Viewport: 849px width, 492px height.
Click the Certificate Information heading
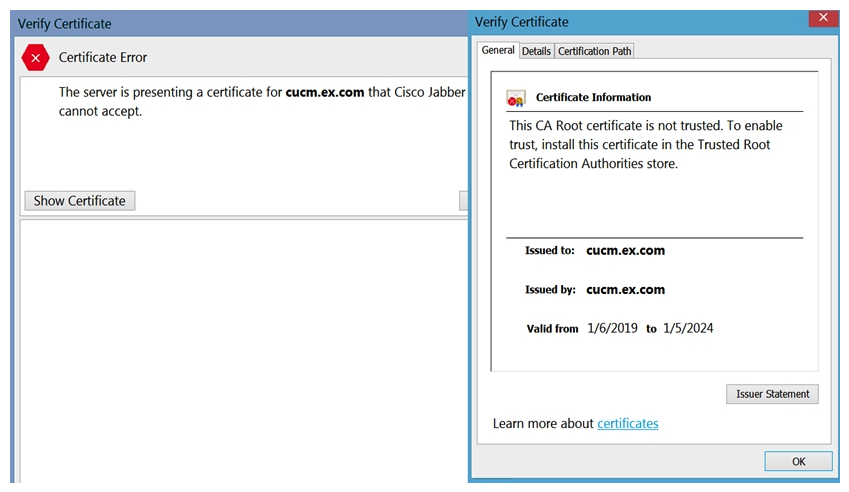coord(593,97)
